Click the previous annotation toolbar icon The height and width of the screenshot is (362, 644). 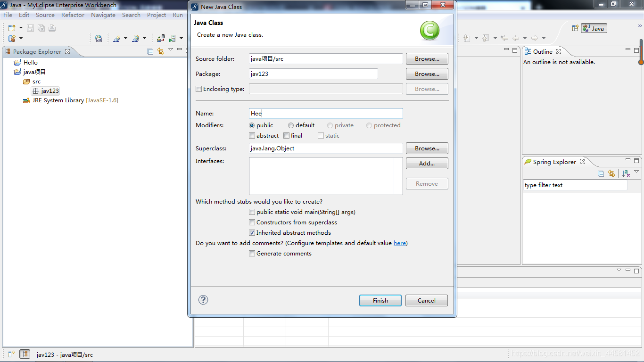coord(485,38)
